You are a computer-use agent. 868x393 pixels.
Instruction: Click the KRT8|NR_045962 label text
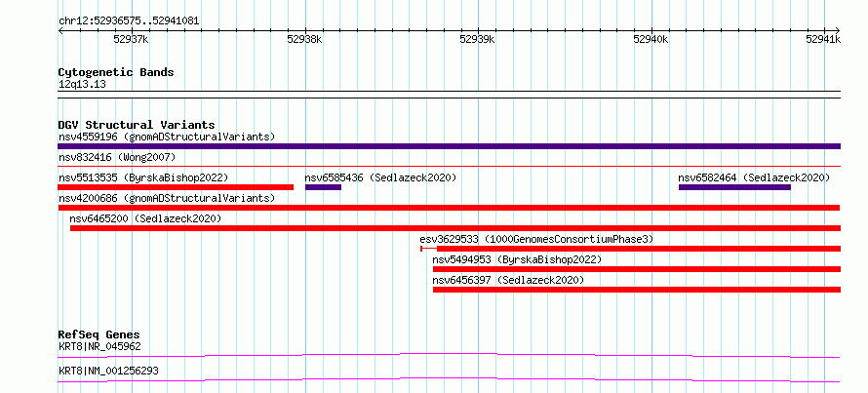click(x=99, y=346)
